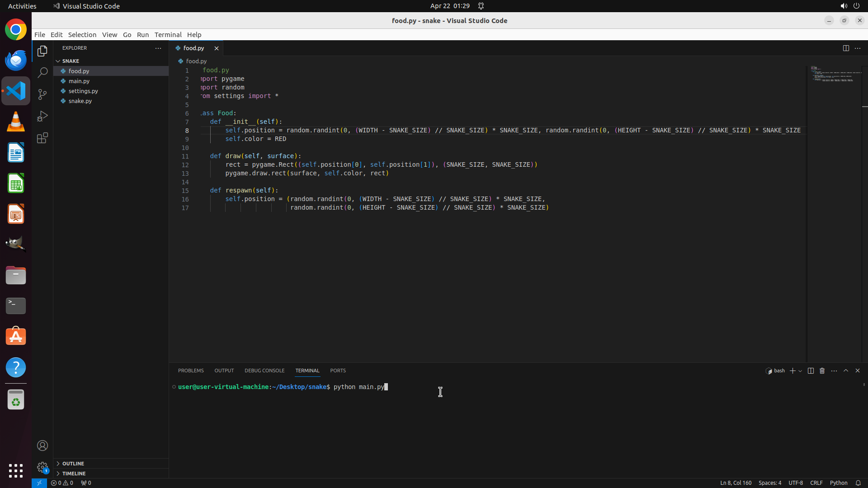
Task: Open the Terminal menu
Action: pyautogui.click(x=168, y=35)
